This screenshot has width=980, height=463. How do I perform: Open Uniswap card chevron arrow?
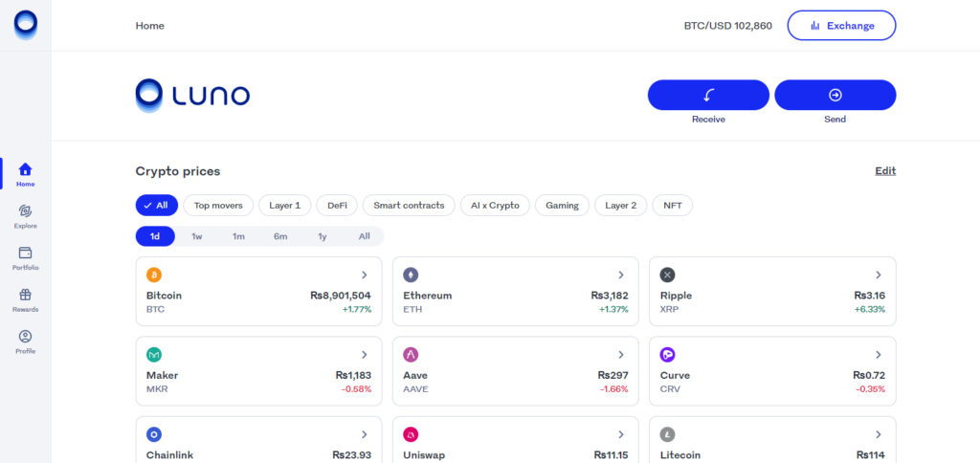click(x=621, y=435)
